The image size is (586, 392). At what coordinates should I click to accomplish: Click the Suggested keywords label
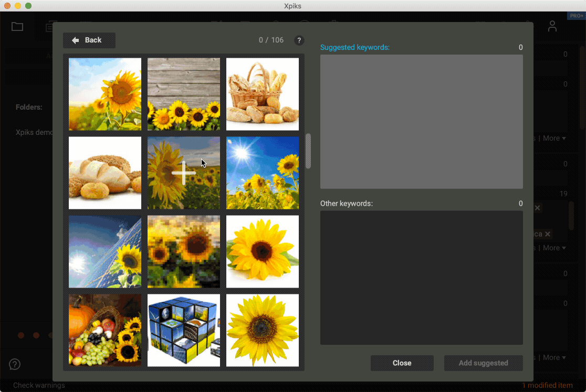point(355,47)
